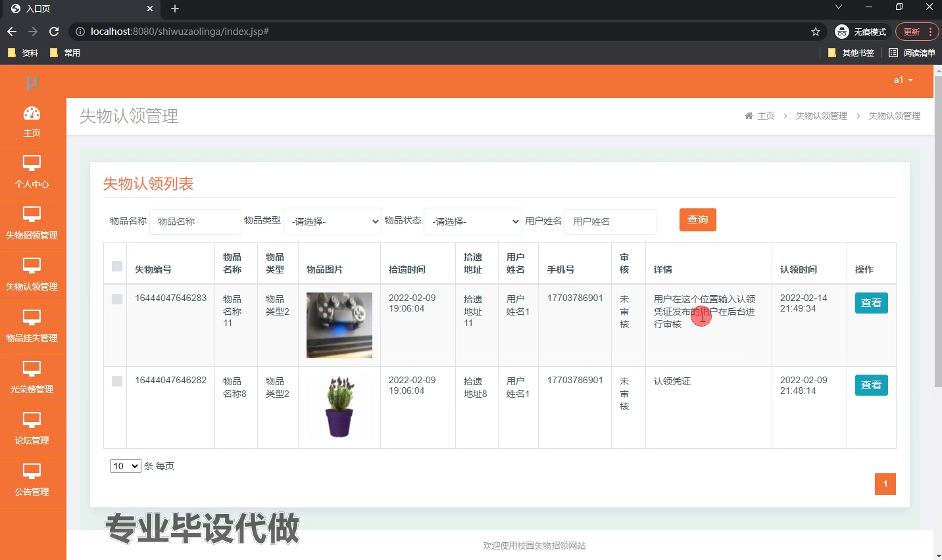Select 失物招领管理 label in sidebar
This screenshot has width=942, height=560.
tap(32, 235)
